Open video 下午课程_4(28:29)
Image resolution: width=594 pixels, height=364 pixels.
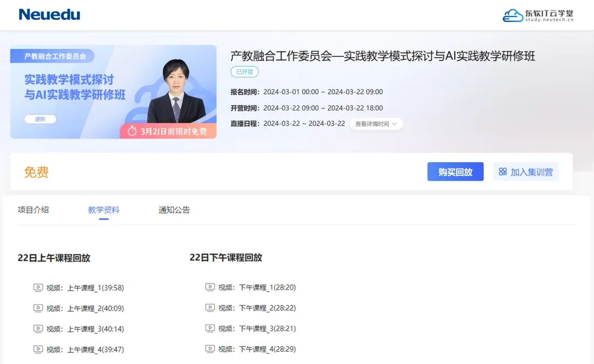pos(267,349)
